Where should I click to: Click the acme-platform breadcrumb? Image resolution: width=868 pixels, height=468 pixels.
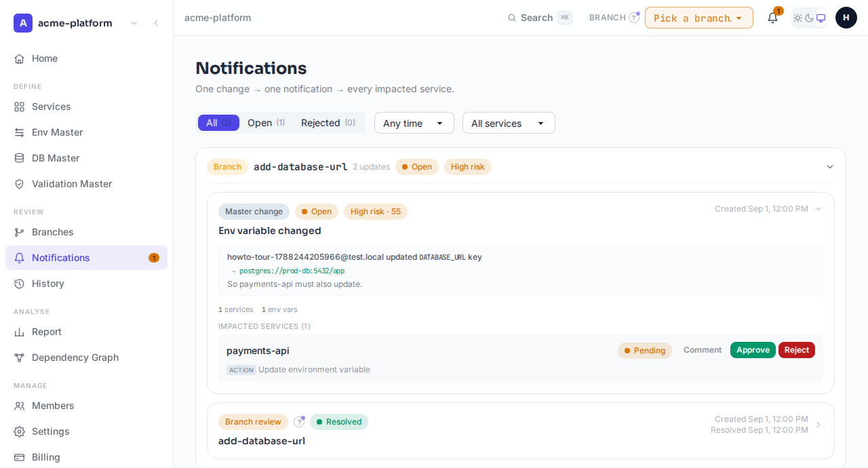pyautogui.click(x=218, y=18)
